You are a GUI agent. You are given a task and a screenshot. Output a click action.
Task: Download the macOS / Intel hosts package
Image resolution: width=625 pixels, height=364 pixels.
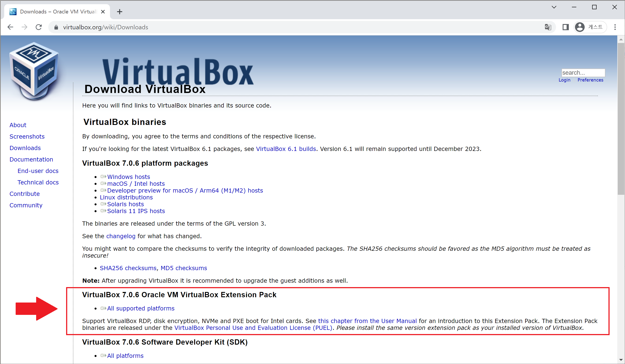(136, 184)
